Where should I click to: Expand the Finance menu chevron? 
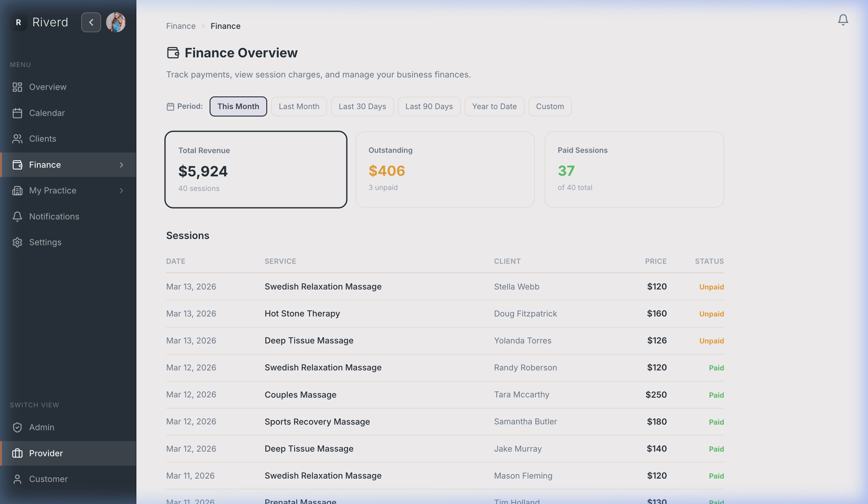point(121,165)
